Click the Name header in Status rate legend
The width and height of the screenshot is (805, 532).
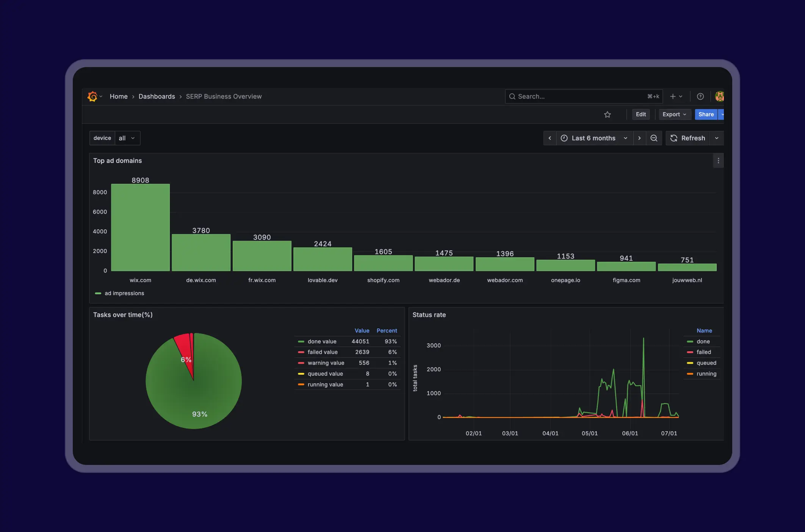point(704,331)
